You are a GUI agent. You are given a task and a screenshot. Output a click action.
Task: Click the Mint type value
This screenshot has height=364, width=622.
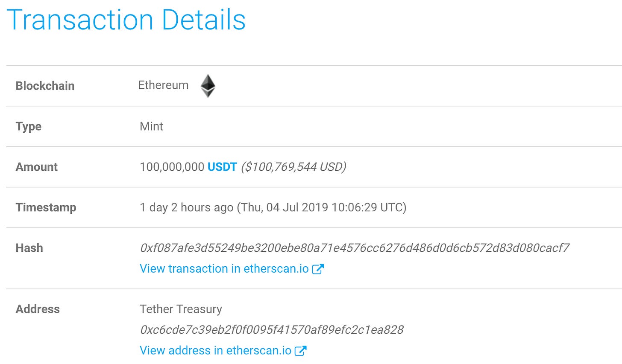pyautogui.click(x=151, y=126)
